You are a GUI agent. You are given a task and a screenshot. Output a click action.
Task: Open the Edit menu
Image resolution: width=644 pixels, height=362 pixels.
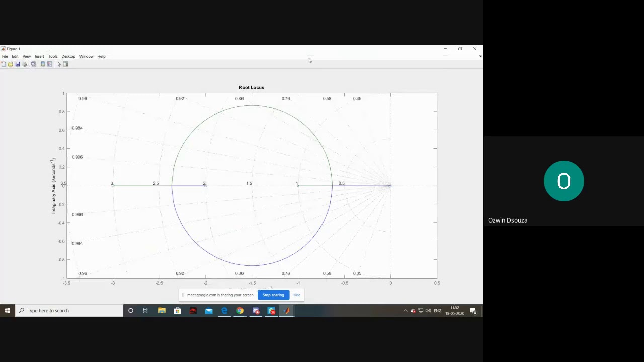[x=15, y=56]
